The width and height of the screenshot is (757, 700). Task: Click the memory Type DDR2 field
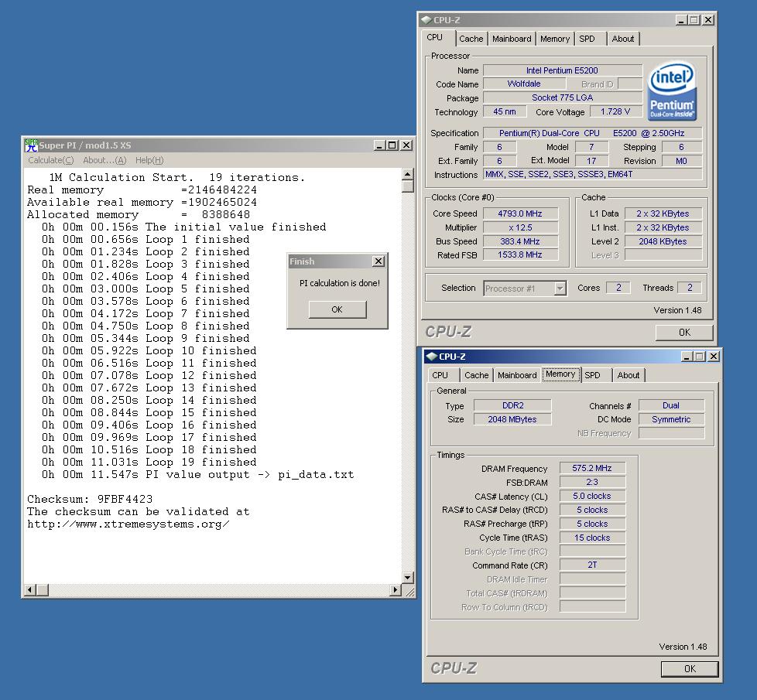point(512,406)
